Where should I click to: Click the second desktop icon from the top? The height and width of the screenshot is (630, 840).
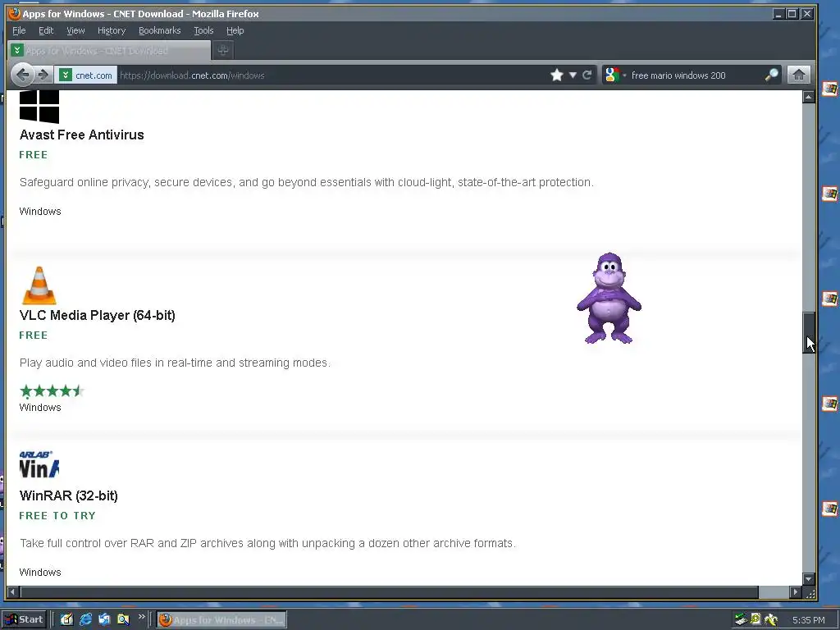pos(829,194)
